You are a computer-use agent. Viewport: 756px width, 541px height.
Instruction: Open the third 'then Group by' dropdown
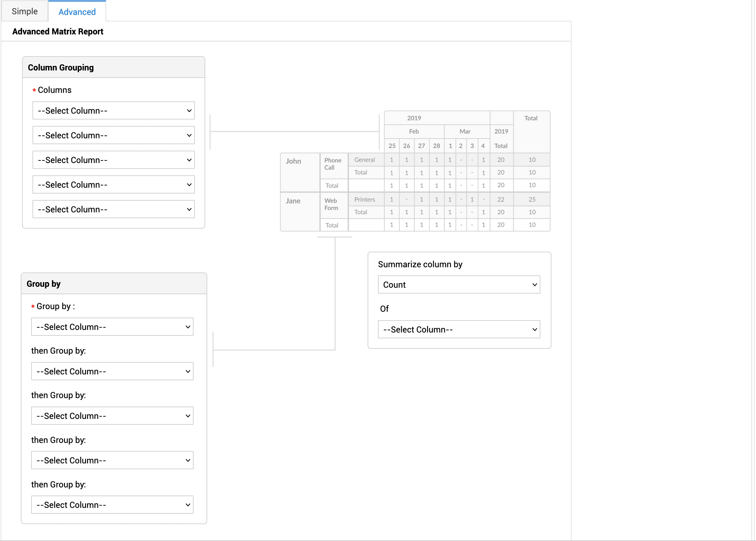tap(112, 460)
